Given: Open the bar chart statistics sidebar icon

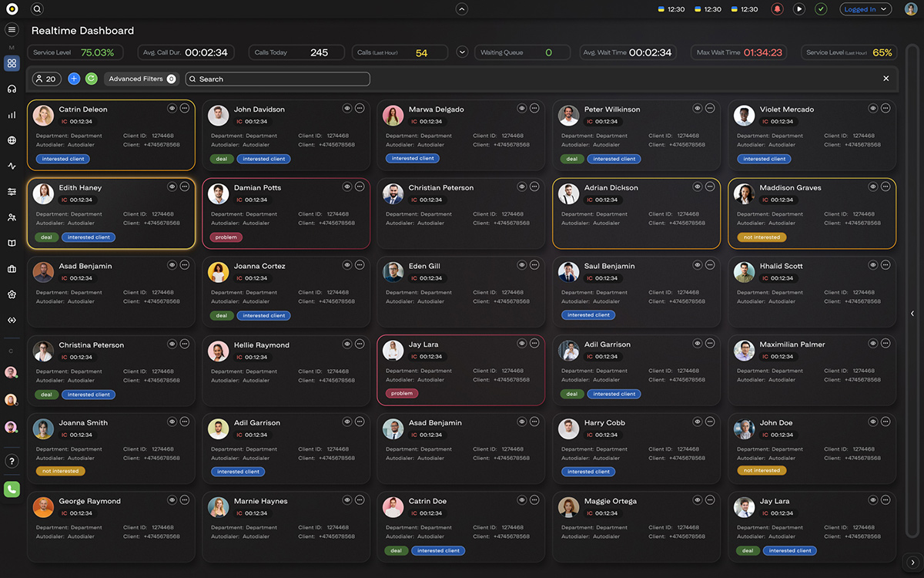Looking at the screenshot, I should pos(12,115).
